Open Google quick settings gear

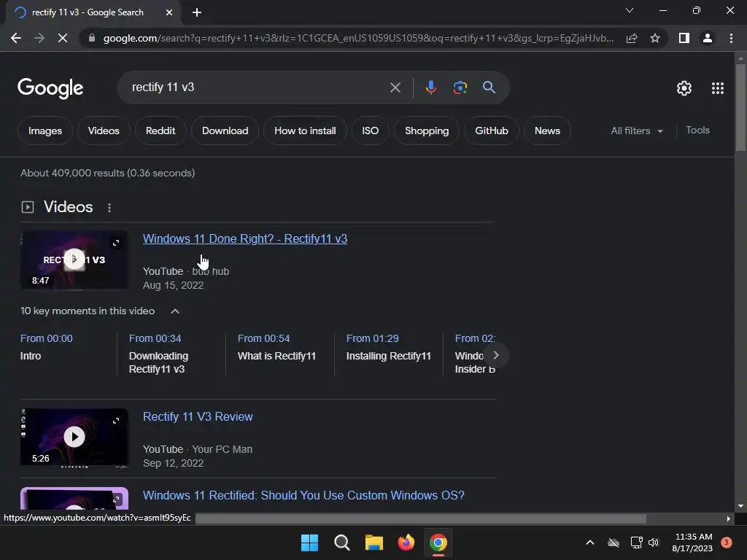(x=684, y=88)
